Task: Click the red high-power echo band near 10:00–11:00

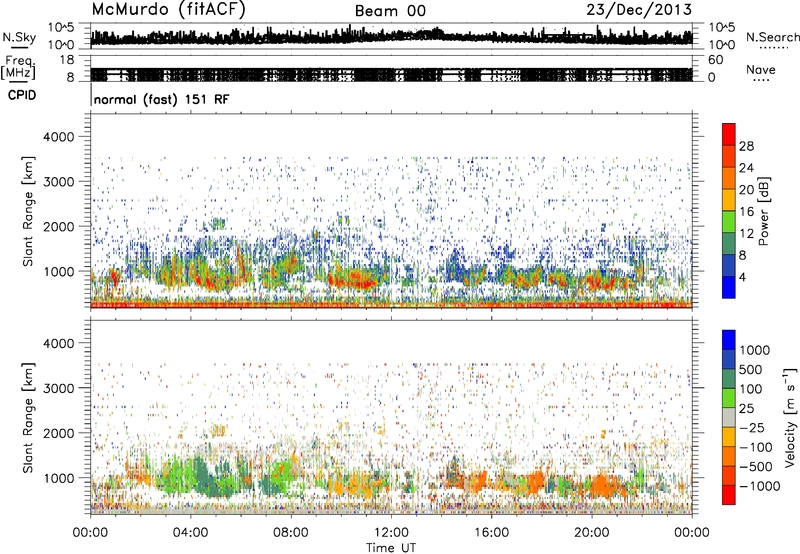Action: click(x=352, y=280)
